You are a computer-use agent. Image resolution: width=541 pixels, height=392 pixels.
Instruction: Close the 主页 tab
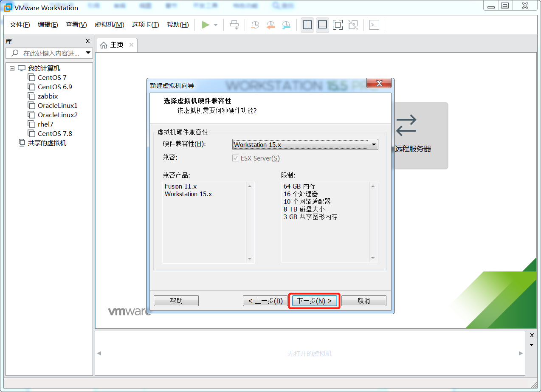(x=131, y=45)
